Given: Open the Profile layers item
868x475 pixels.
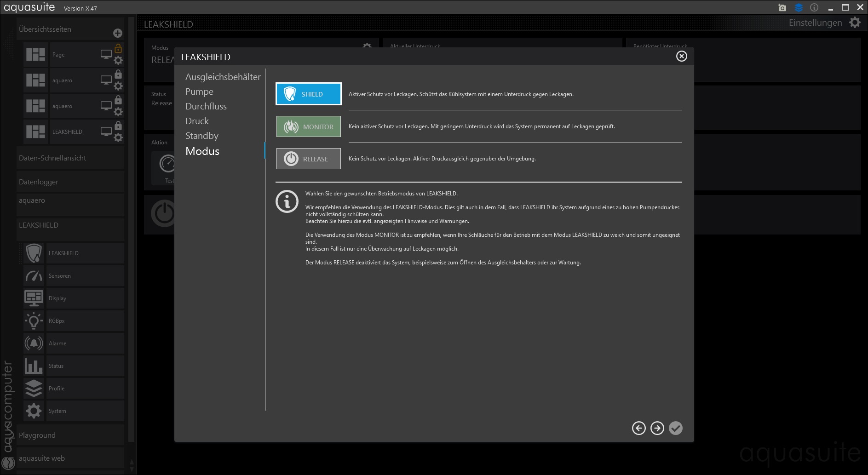Looking at the screenshot, I should pos(34,389).
